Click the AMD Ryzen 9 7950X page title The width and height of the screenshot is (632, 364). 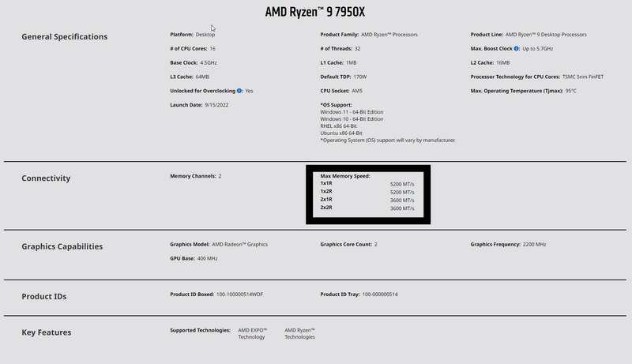coord(314,12)
